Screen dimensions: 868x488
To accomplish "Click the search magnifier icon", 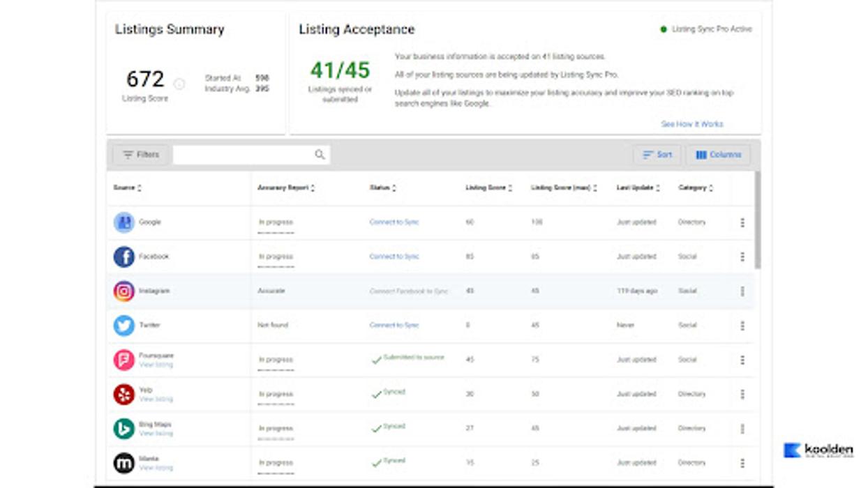I will [x=320, y=155].
